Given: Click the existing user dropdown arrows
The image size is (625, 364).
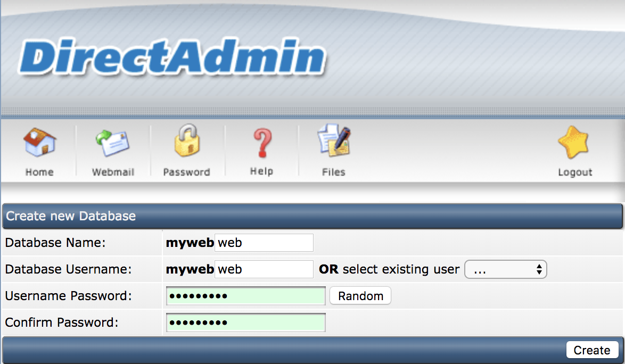Looking at the screenshot, I should click(539, 270).
